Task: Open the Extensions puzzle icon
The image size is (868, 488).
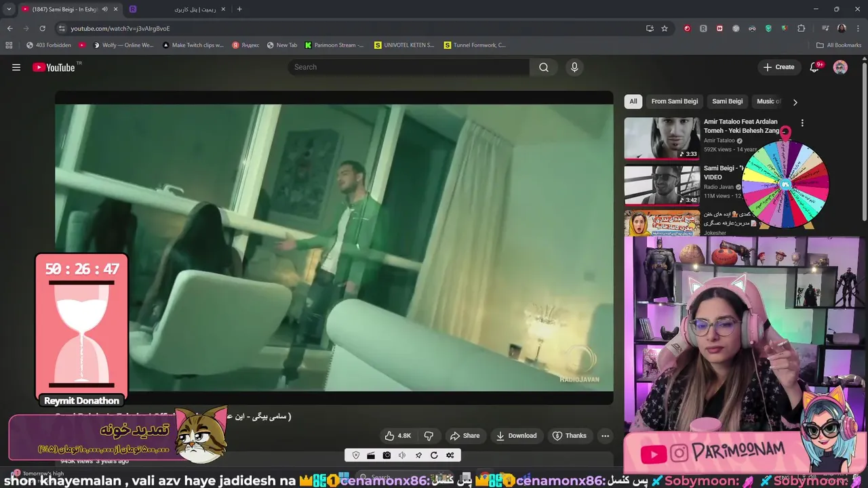Action: click(802, 28)
